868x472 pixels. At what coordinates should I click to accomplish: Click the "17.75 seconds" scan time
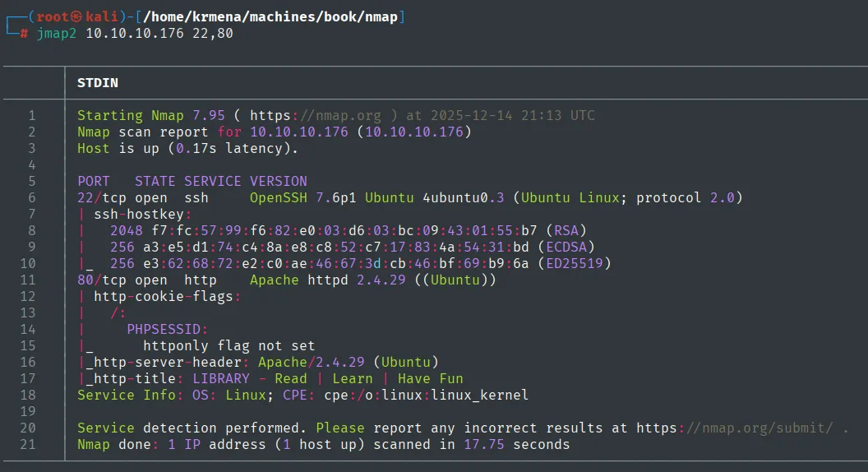point(516,444)
